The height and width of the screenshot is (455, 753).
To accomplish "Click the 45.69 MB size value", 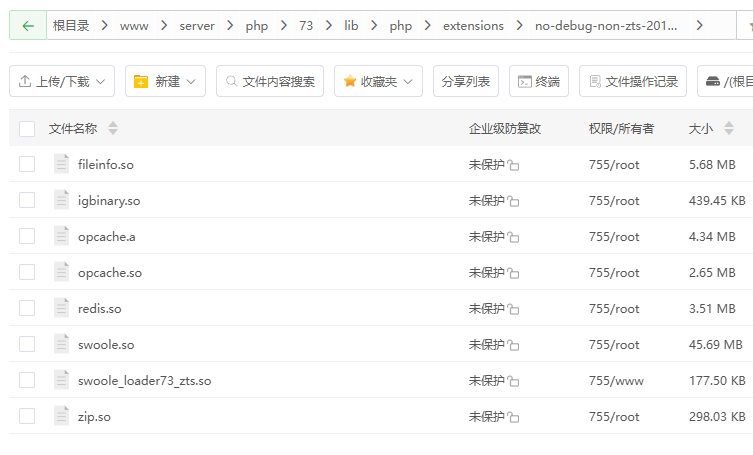I will tap(716, 344).
